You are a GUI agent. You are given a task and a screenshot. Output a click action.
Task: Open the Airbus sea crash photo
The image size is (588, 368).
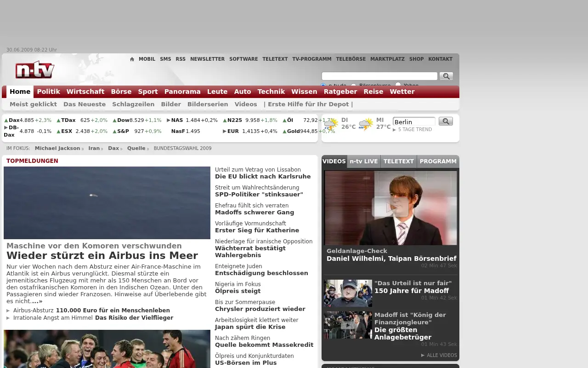tap(107, 203)
